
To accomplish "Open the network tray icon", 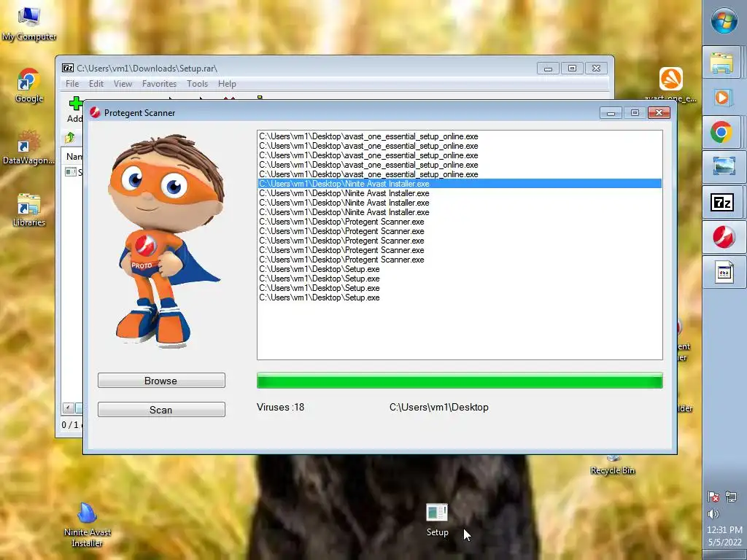I will [731, 497].
